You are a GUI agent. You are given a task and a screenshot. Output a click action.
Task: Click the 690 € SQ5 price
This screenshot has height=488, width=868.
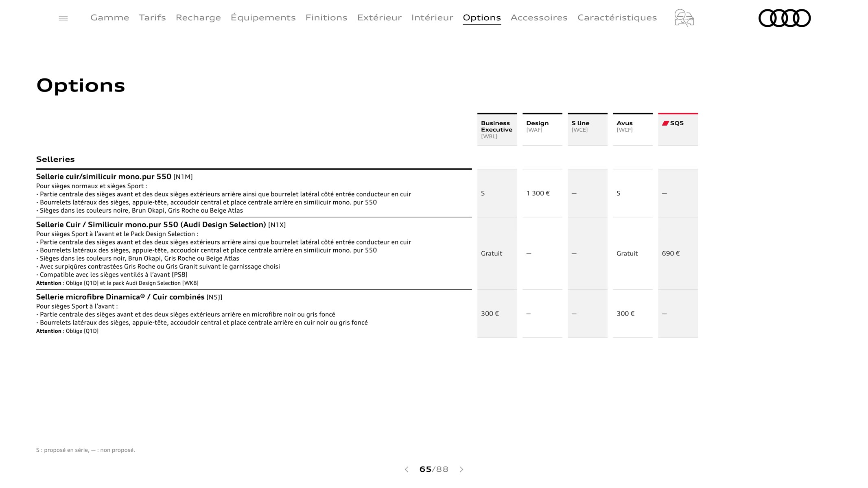click(x=671, y=253)
